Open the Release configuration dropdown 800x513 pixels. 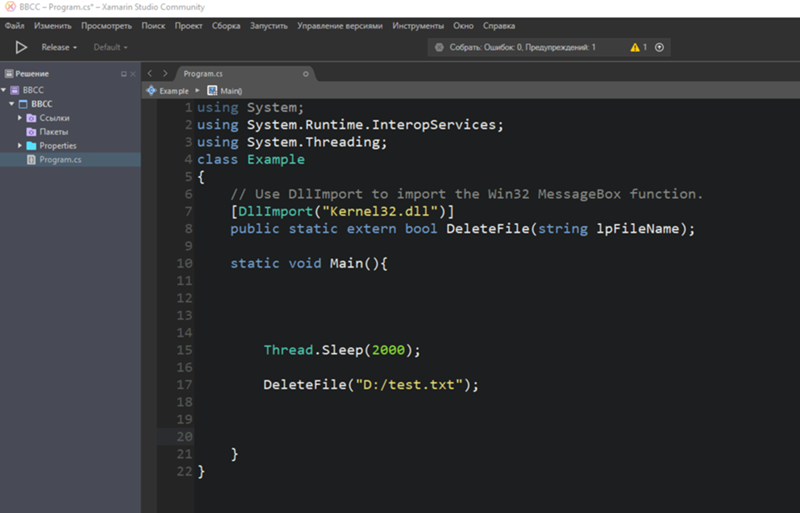click(59, 47)
